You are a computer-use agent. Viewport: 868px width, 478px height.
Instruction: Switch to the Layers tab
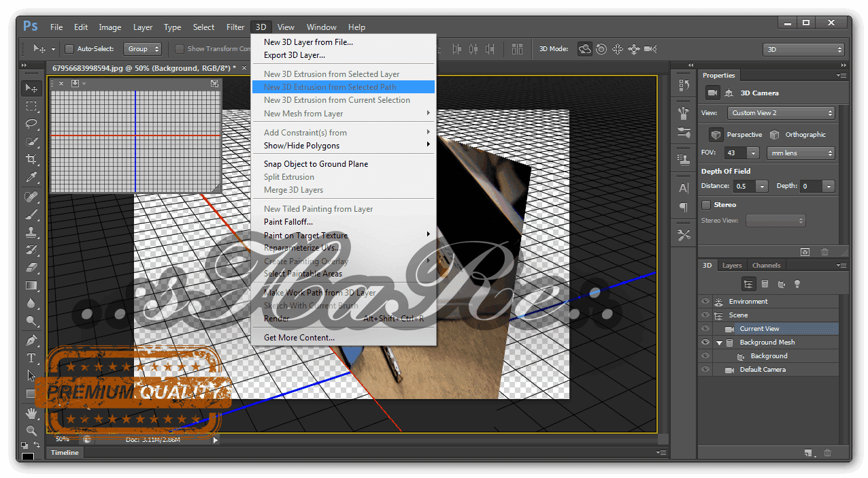[x=732, y=266]
